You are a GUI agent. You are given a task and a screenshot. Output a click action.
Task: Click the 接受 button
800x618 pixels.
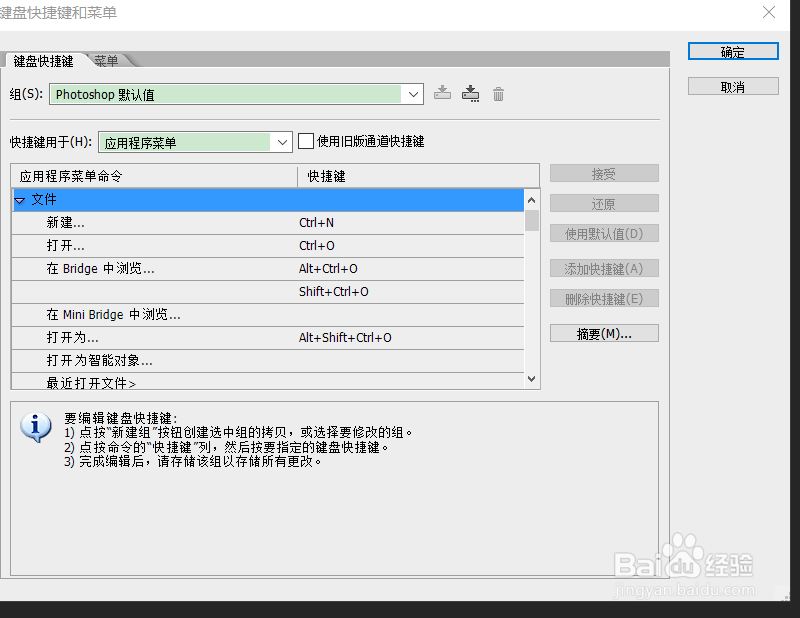point(604,174)
